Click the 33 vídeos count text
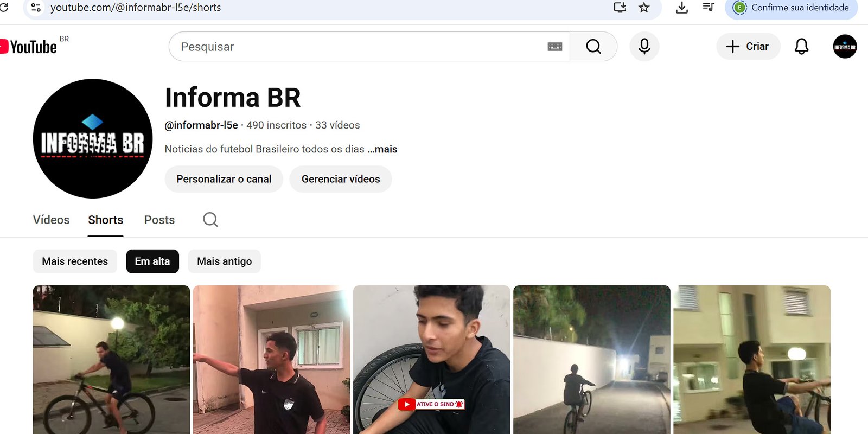Image resolution: width=868 pixels, height=434 pixels. (337, 125)
